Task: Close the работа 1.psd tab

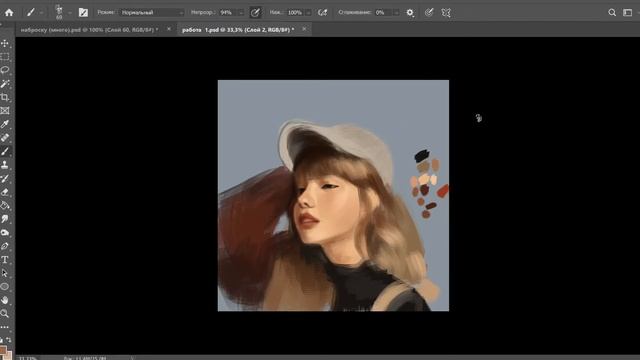Action: click(304, 29)
